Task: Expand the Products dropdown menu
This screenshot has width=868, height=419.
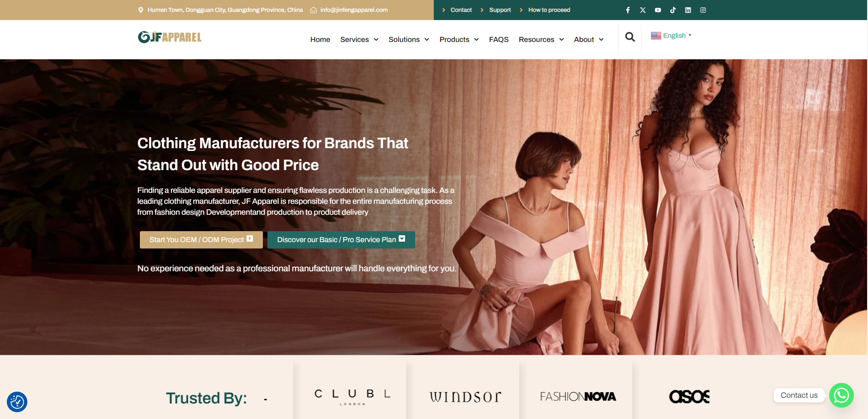Action: pos(459,40)
